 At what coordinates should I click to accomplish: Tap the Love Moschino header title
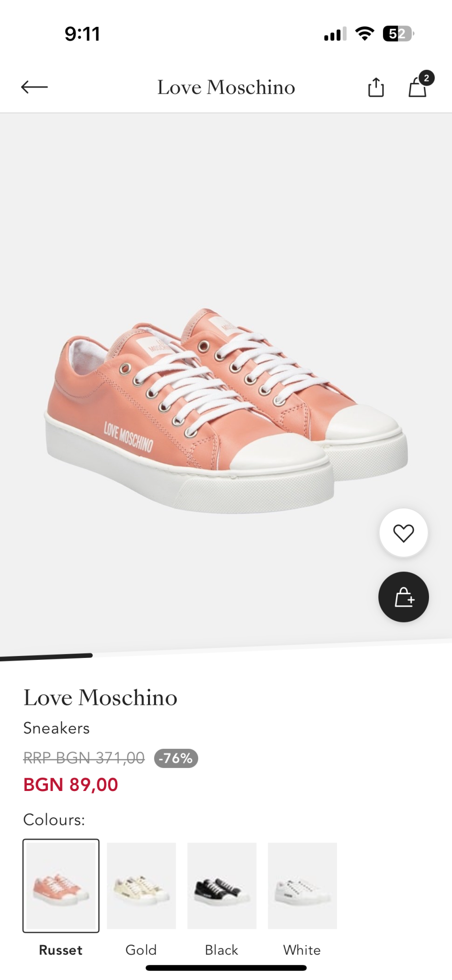[226, 87]
